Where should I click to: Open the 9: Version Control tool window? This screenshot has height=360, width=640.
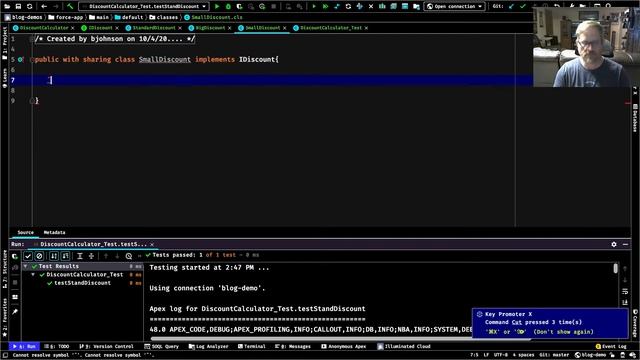click(106, 346)
